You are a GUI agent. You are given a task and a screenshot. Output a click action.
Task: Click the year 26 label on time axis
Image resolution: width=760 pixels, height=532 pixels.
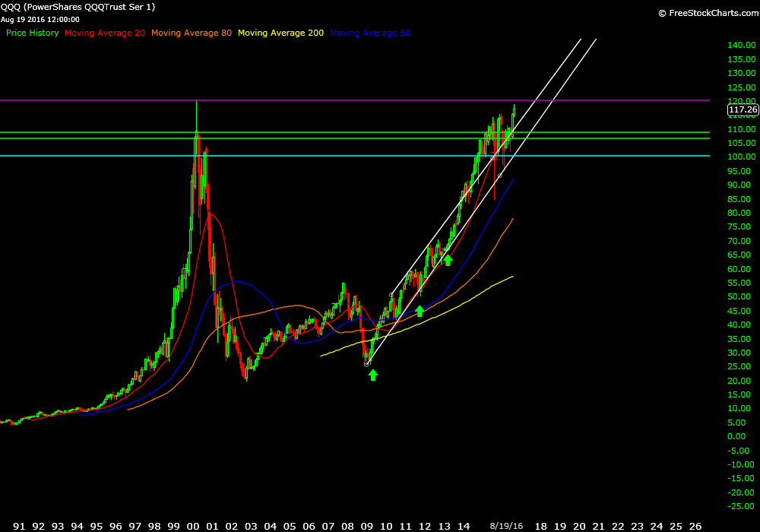pos(695,525)
